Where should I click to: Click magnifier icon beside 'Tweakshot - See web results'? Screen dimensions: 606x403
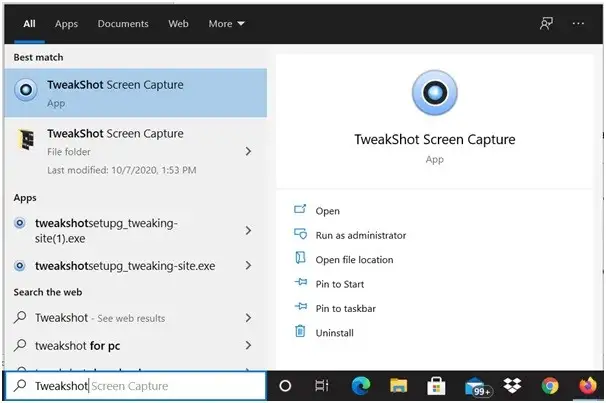tap(20, 318)
